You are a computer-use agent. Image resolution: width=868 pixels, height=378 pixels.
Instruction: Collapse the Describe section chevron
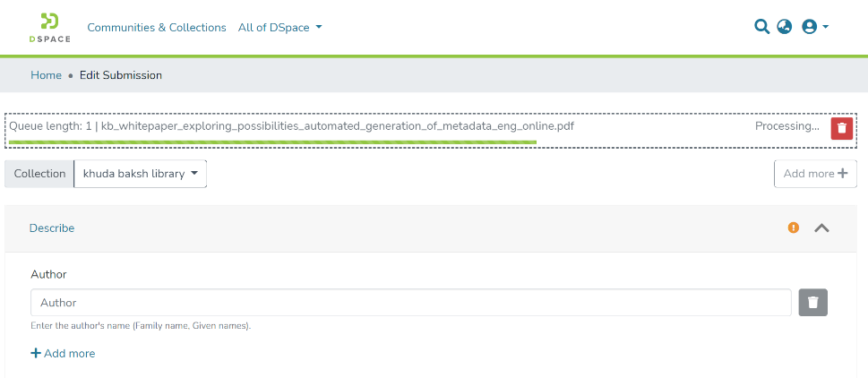821,228
